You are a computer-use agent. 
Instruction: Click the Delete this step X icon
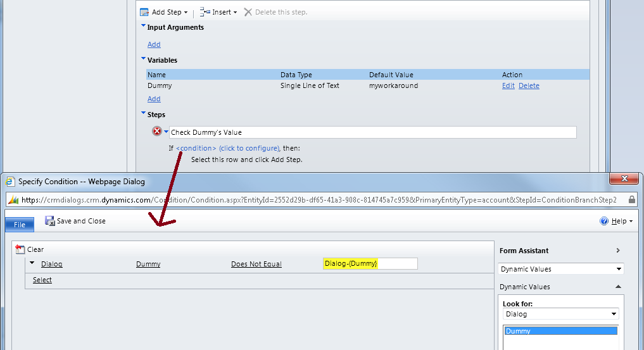tap(248, 12)
